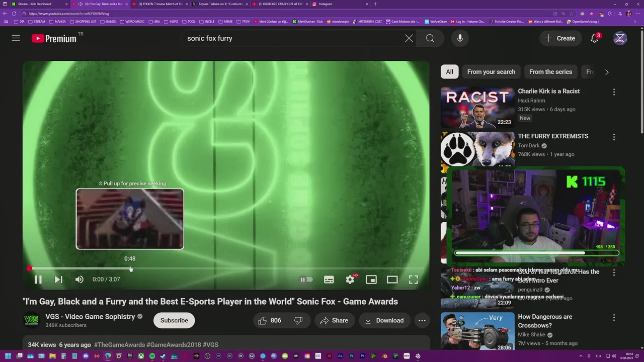Click the magnifier search button
The width and height of the screenshot is (644, 362).
pyautogui.click(x=430, y=38)
